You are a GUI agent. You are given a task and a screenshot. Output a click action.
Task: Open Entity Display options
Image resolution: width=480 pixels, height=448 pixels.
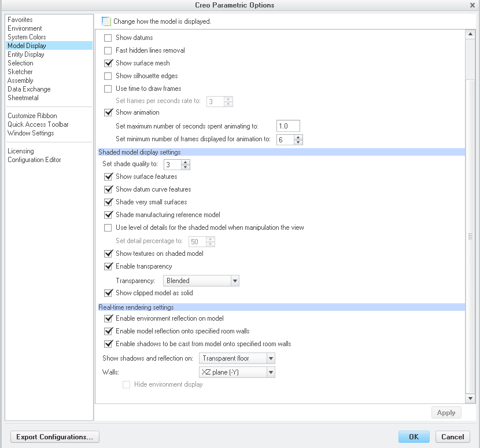[26, 54]
